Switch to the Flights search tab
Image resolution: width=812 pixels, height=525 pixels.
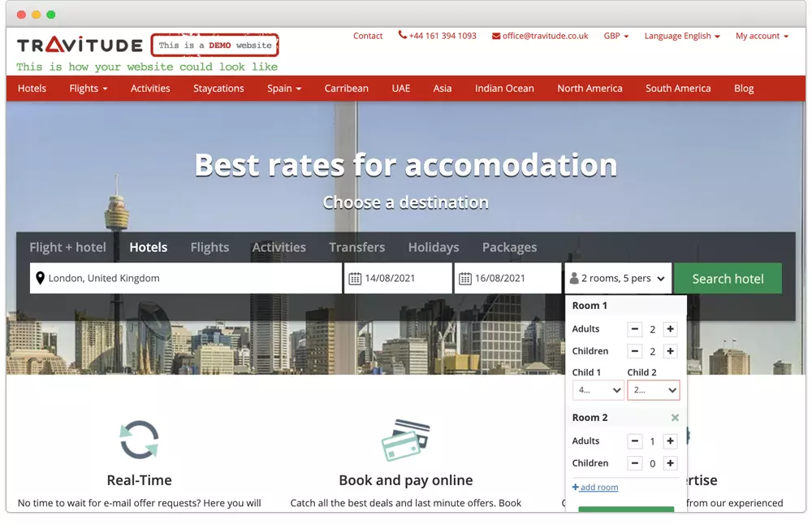(209, 247)
